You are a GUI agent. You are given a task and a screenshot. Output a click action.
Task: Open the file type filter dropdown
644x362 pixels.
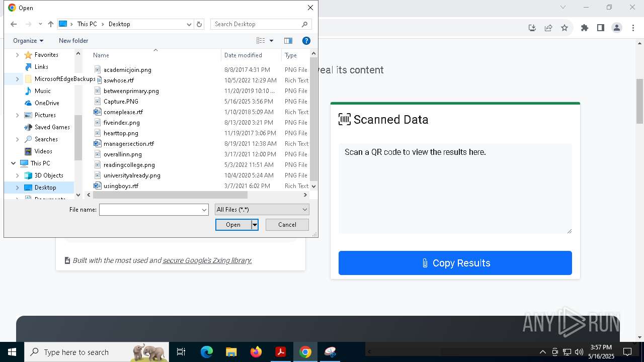click(262, 210)
